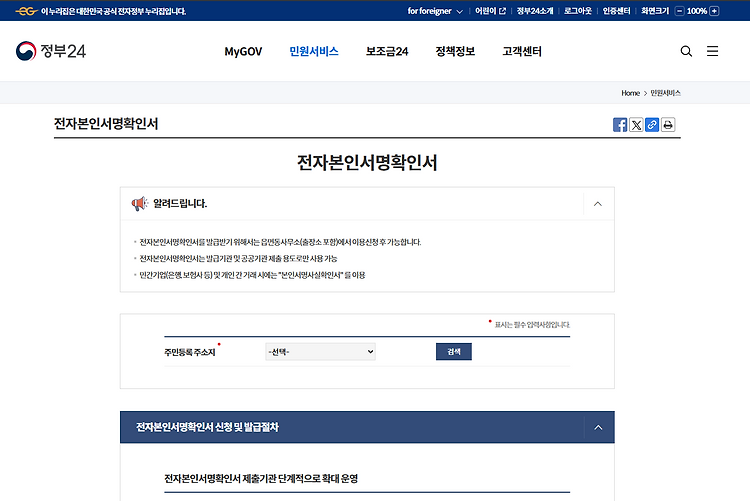Click the eG e-government emblem

[x=26, y=11]
